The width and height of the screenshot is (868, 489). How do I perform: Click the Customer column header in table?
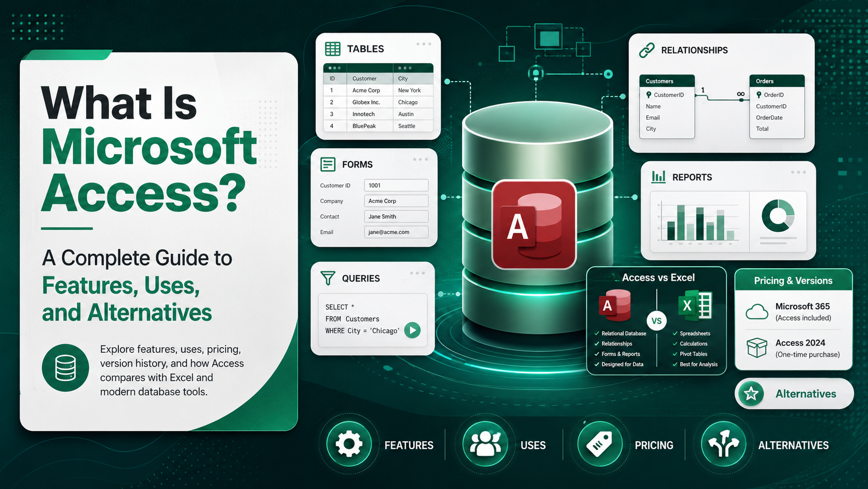coord(369,78)
